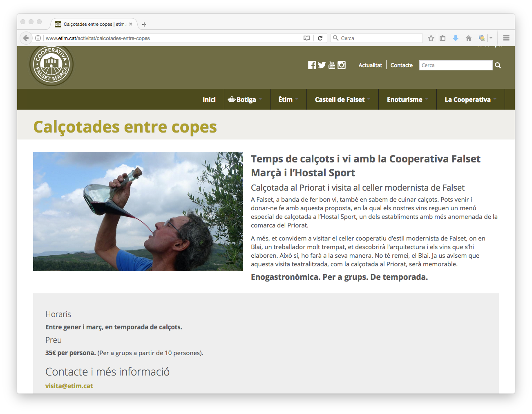Screen dimensions: 532x414
Task: Reload the current page
Action: 320,38
